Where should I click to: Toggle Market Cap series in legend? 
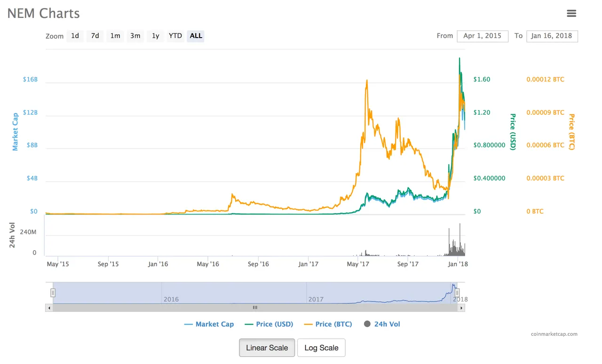(209, 324)
